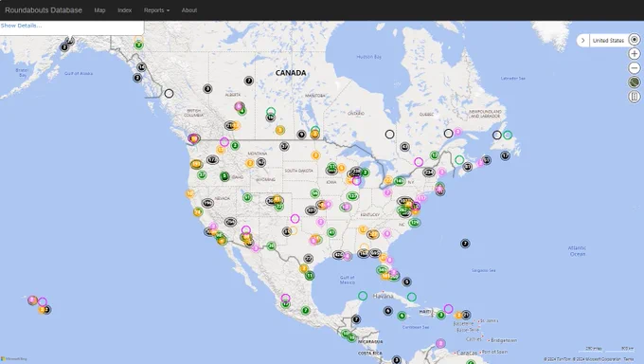Image resolution: width=644 pixels, height=364 pixels.
Task: Click the black marker east of Florida's tip
Action: pos(406,282)
